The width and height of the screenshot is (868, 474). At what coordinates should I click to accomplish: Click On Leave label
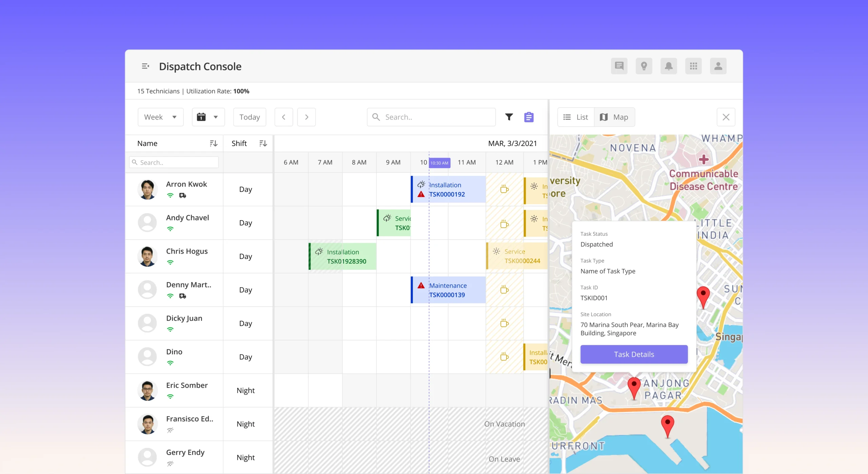point(504,459)
